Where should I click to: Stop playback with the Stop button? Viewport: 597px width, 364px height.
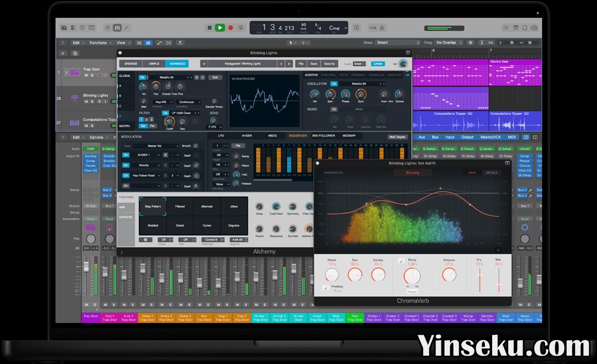click(x=209, y=27)
